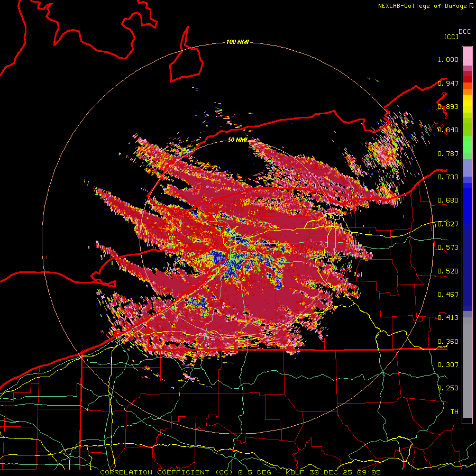
Task: Click the pink top segment of color bar
Action: (x=467, y=57)
